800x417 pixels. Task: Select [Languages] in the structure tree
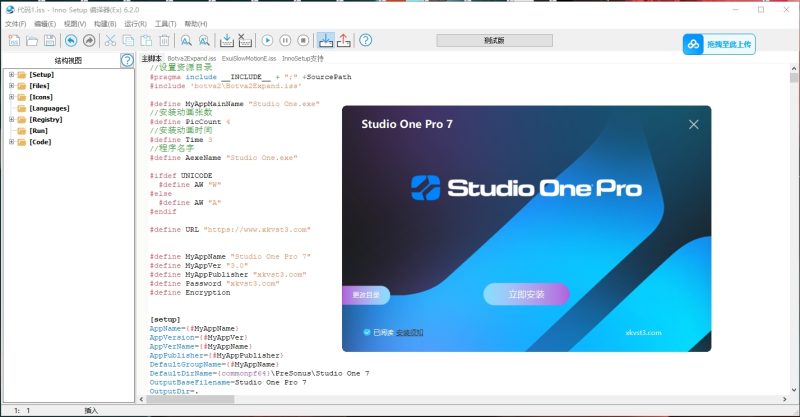coord(49,108)
